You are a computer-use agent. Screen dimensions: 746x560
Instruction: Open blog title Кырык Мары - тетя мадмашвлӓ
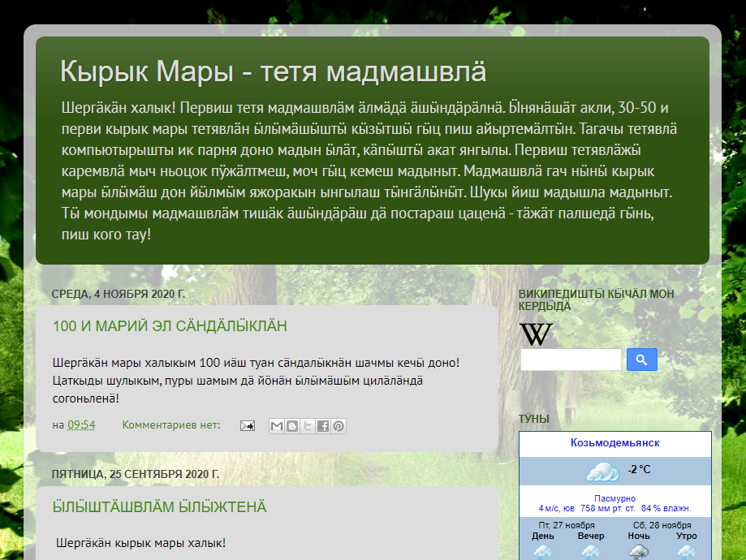273,71
